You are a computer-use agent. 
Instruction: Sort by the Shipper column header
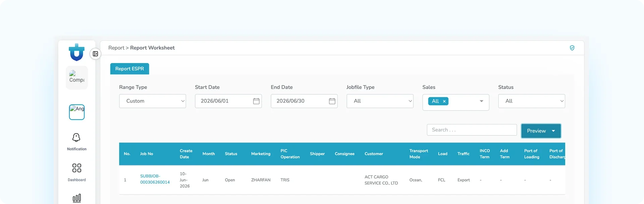coord(317,154)
